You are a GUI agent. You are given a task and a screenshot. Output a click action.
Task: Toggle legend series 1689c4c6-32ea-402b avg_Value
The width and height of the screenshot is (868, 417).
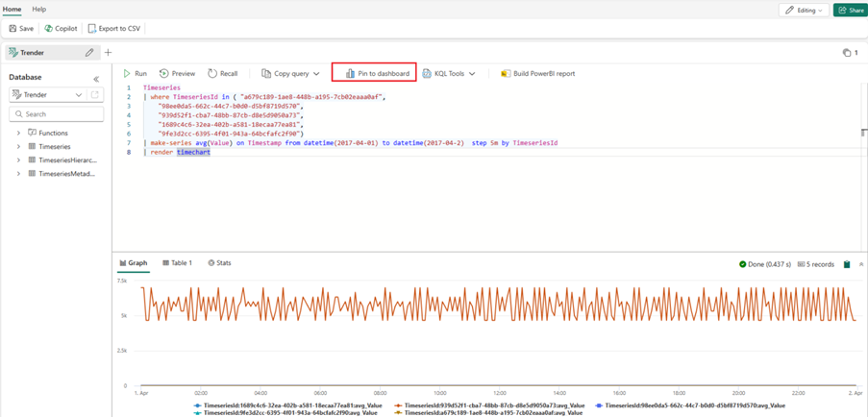point(287,405)
